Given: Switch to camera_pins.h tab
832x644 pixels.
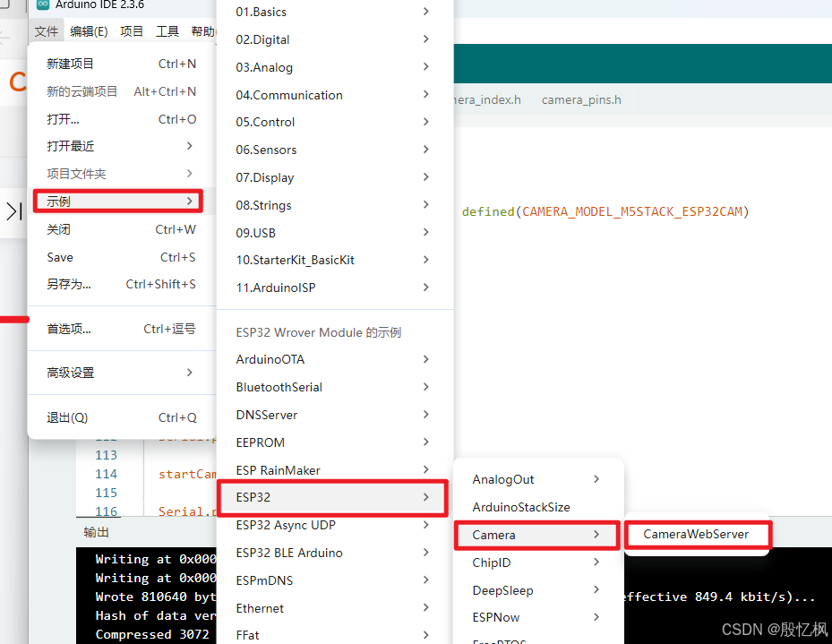Looking at the screenshot, I should click(x=581, y=99).
